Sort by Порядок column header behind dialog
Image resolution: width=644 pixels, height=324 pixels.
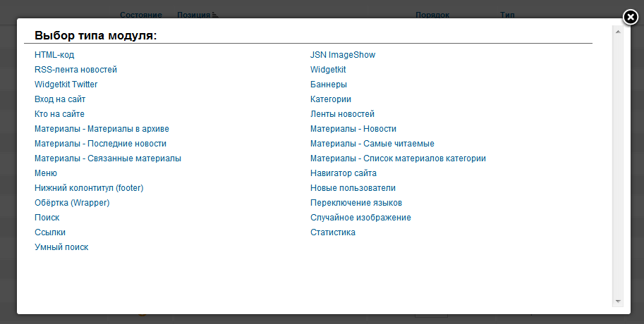(432, 15)
